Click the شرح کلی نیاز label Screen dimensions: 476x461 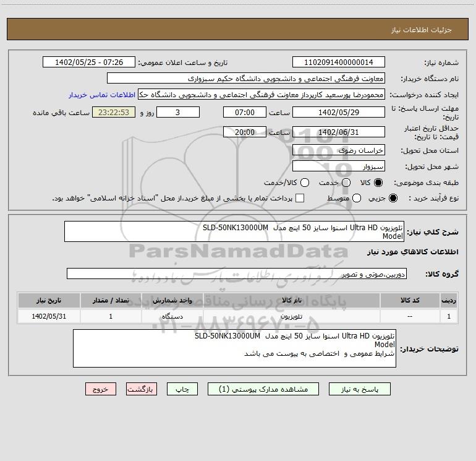click(433, 232)
